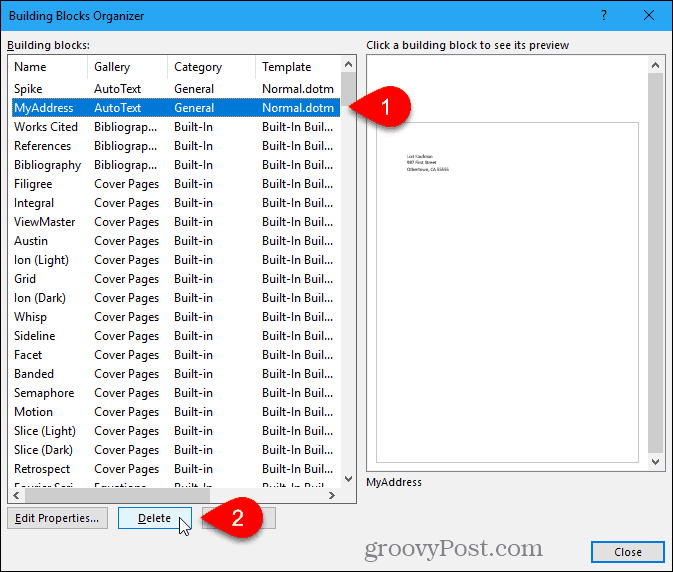Screen dimensions: 673x572
Task: Select the Facet cover page row
Action: coord(176,355)
